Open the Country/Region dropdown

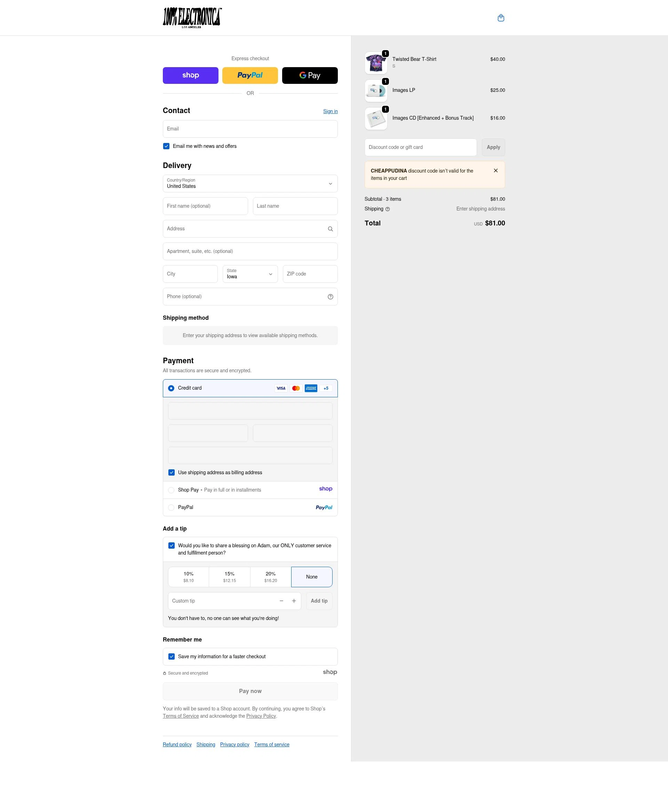250,184
